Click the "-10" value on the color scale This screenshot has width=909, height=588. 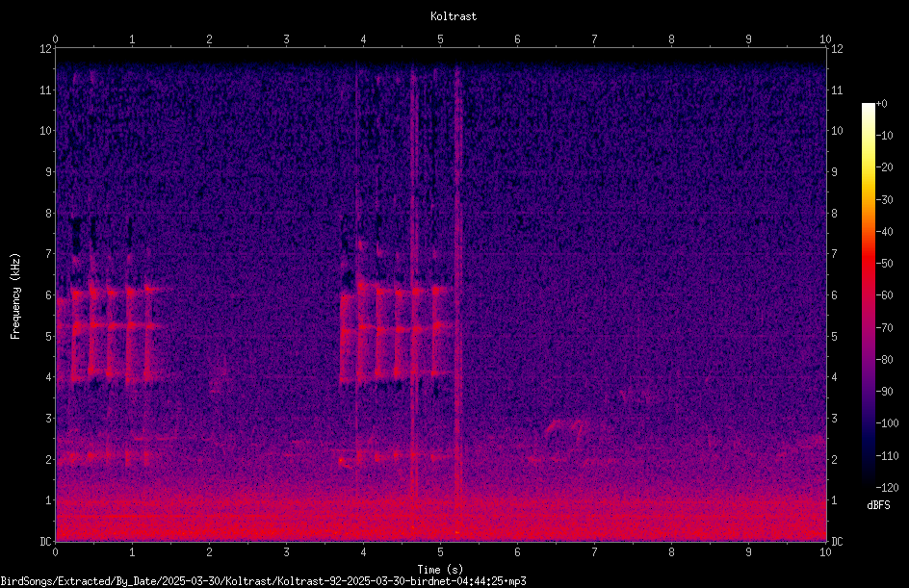884,136
